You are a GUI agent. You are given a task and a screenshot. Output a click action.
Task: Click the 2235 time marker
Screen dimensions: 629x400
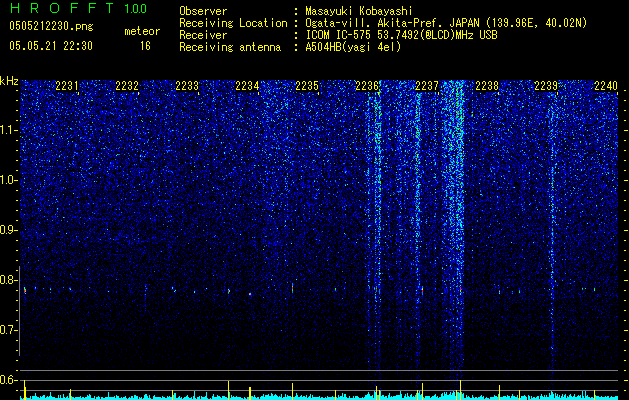coord(307,85)
